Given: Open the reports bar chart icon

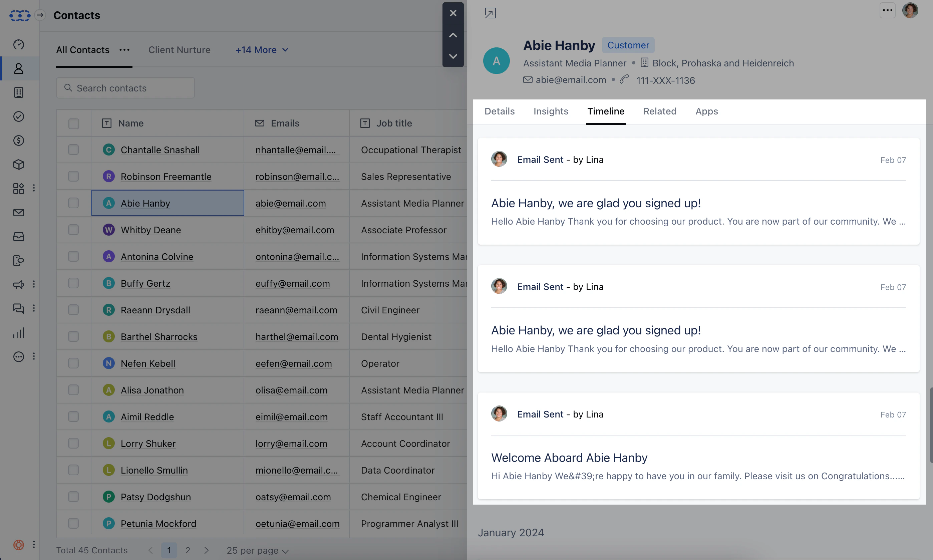Looking at the screenshot, I should point(18,333).
